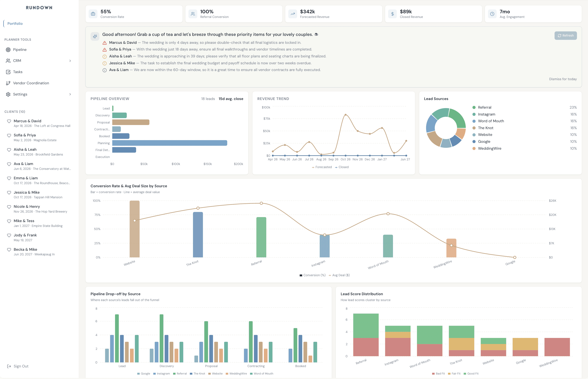
Task: Click the sparkle AI icon beside greeting
Action: click(95, 36)
